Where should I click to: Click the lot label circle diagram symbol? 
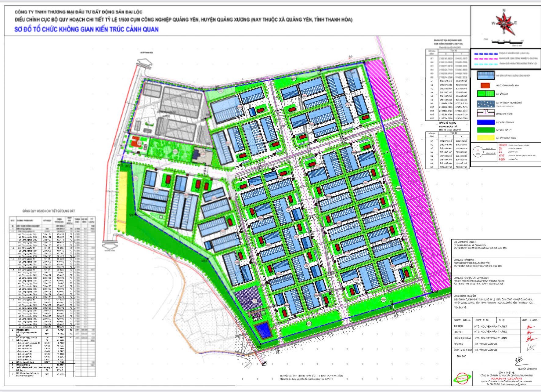tap(478, 151)
